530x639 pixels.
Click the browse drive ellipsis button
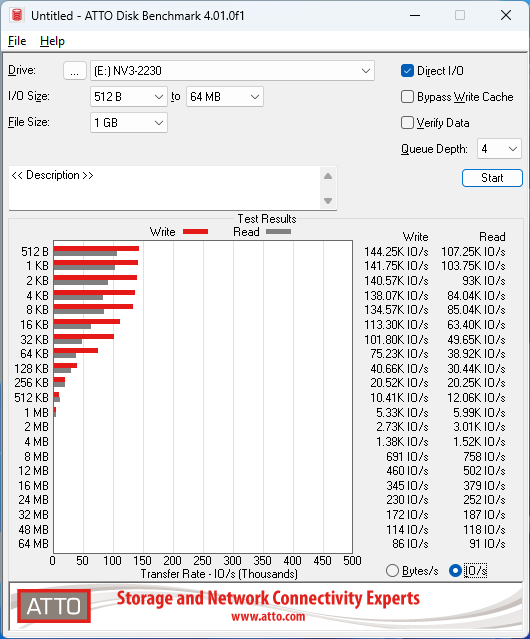point(75,71)
